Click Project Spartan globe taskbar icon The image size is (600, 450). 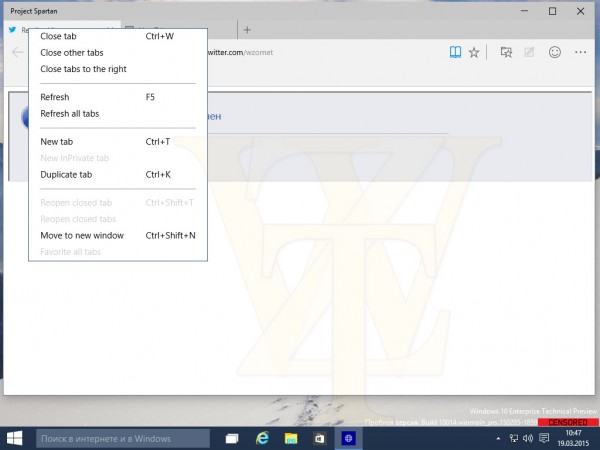pos(348,439)
